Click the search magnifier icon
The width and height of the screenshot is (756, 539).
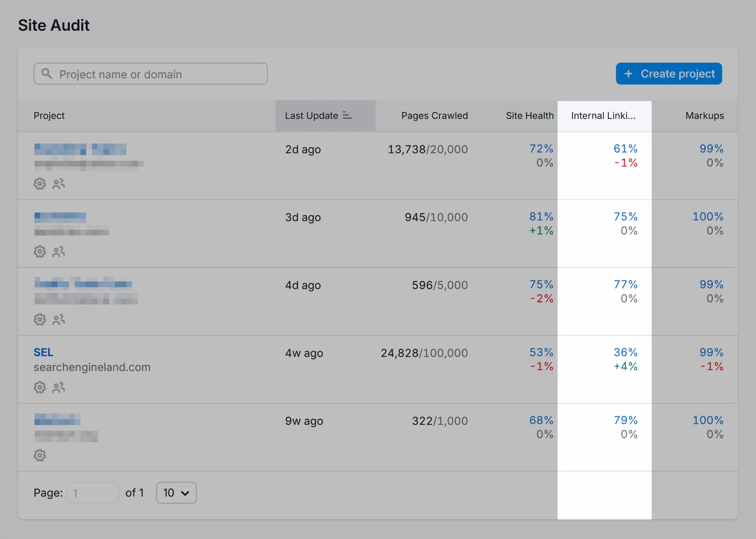click(x=47, y=73)
